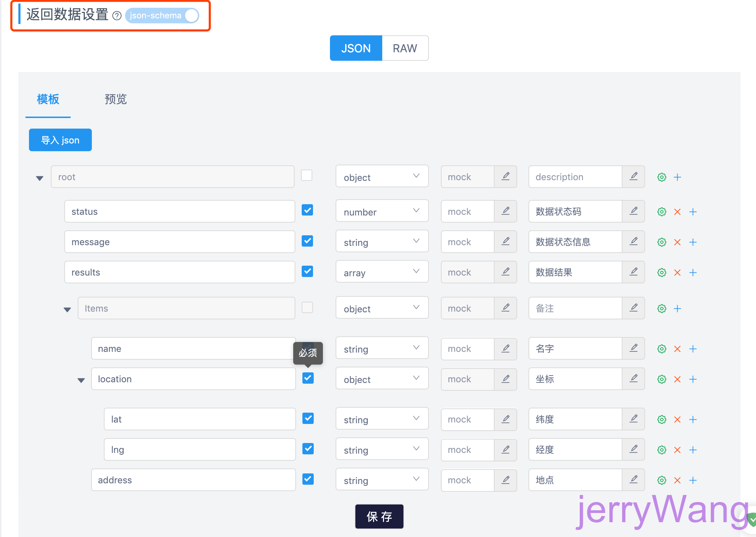Toggle the json-schema switch
Image resolution: width=756 pixels, height=537 pixels.
point(162,16)
